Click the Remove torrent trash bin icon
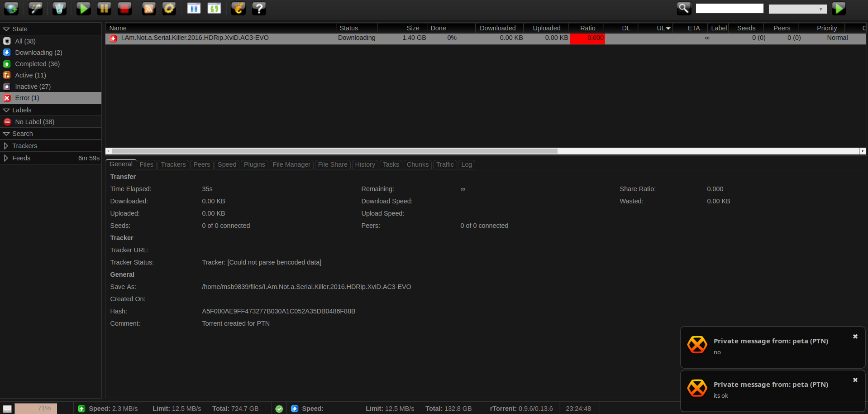868x414 pixels. click(x=59, y=8)
